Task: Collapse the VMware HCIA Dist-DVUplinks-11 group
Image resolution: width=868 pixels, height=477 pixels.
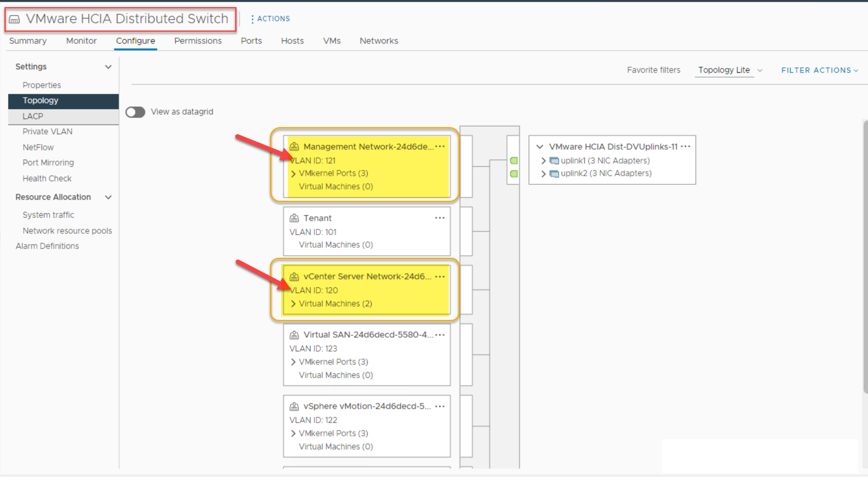Action: [540, 146]
